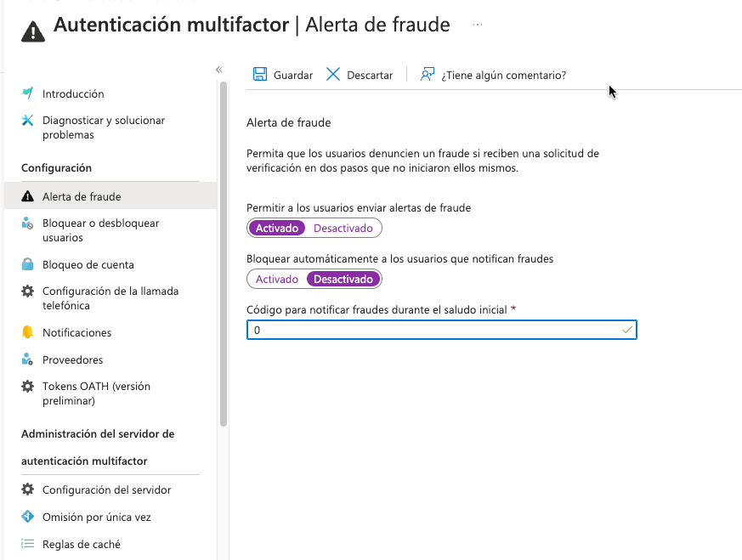Click the Guardar save disk icon
Viewport: 742px width, 560px height.
coord(260,75)
